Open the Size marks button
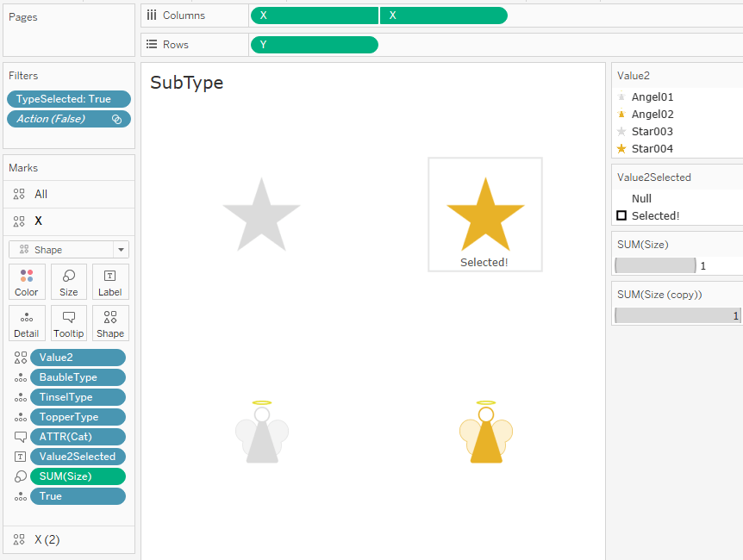 69,282
